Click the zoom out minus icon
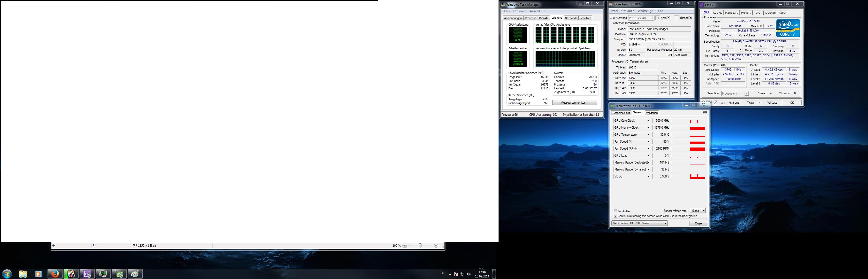Viewport: 868px width, 279px height. click(404, 246)
